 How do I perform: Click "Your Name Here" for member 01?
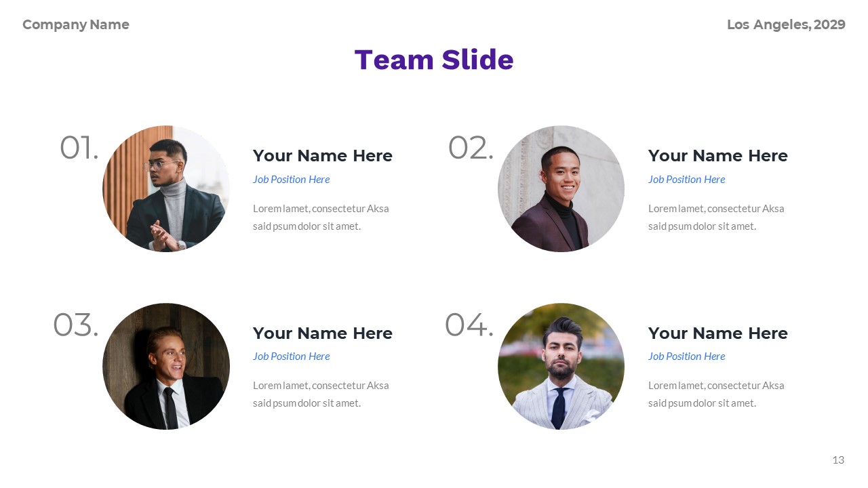[322, 156]
